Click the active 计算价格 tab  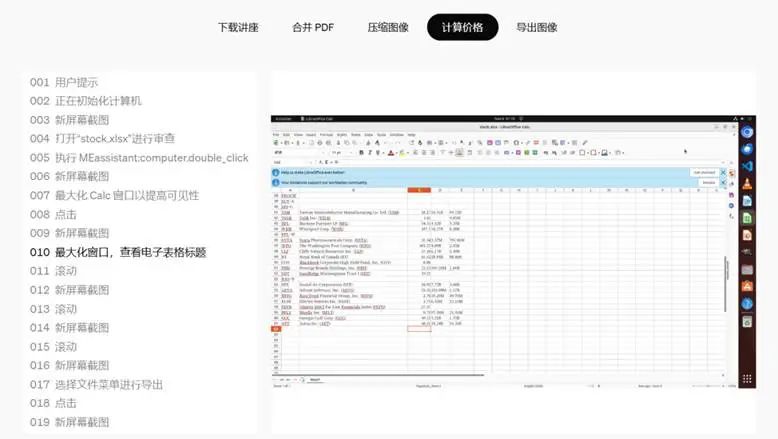462,27
